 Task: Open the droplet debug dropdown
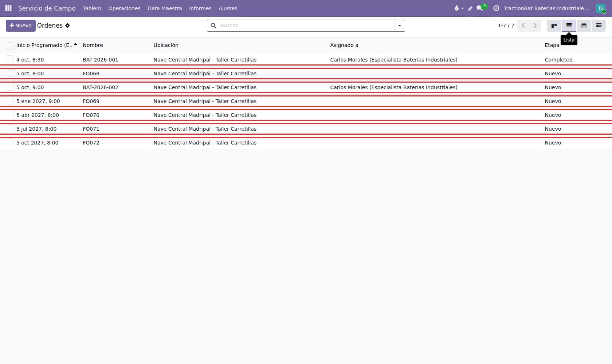[459, 8]
